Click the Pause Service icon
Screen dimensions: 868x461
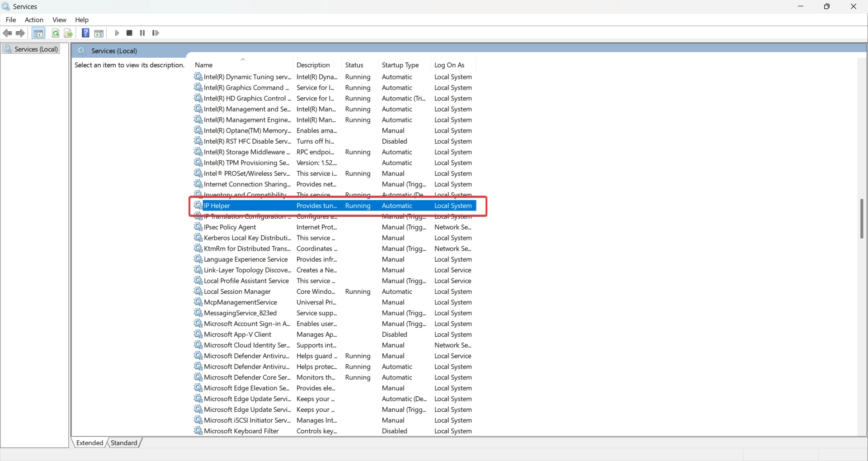coord(142,33)
